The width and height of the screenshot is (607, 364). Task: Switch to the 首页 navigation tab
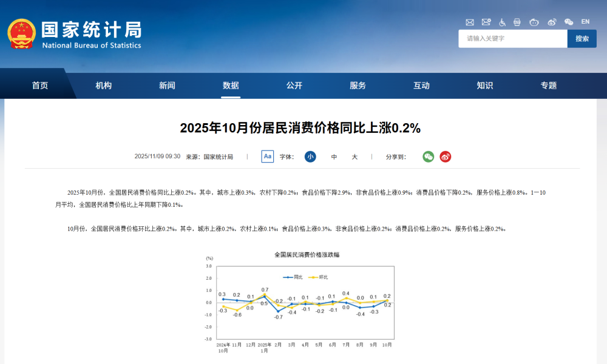pos(40,85)
